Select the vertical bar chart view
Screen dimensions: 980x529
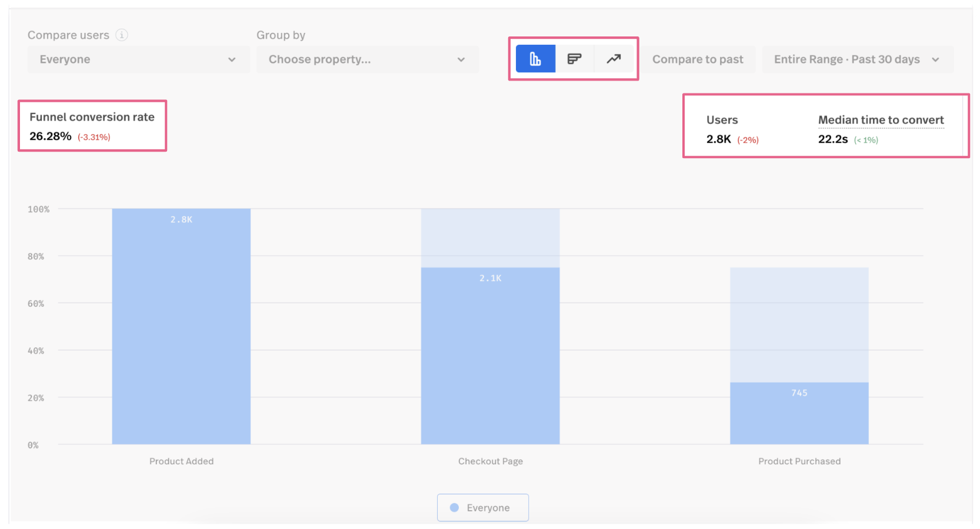[x=535, y=59]
